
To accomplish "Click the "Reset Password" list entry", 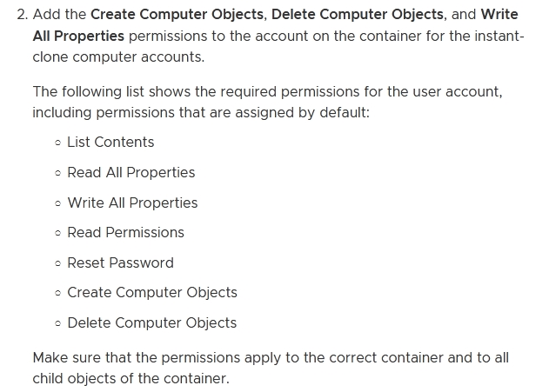I will [x=120, y=262].
